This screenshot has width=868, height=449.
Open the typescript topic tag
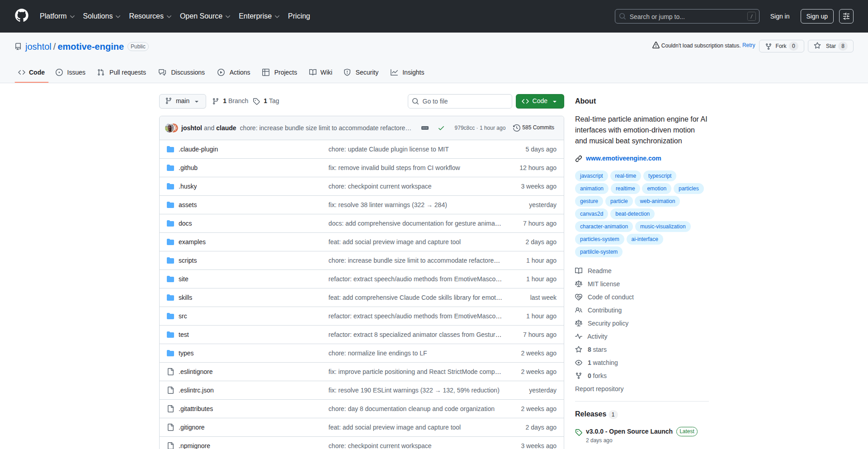(660, 176)
